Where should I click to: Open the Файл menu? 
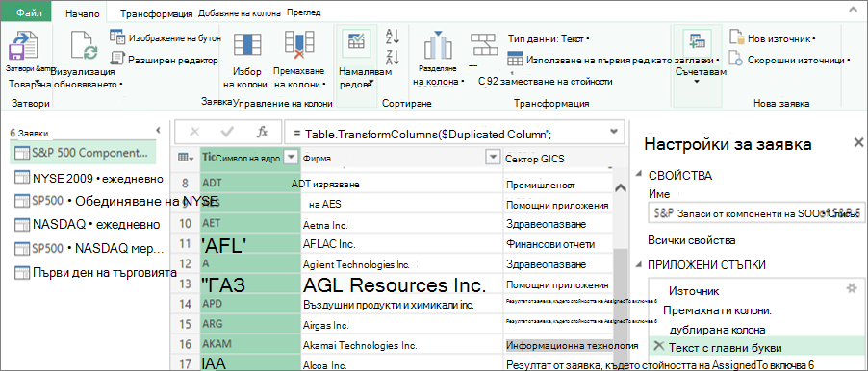click(27, 12)
